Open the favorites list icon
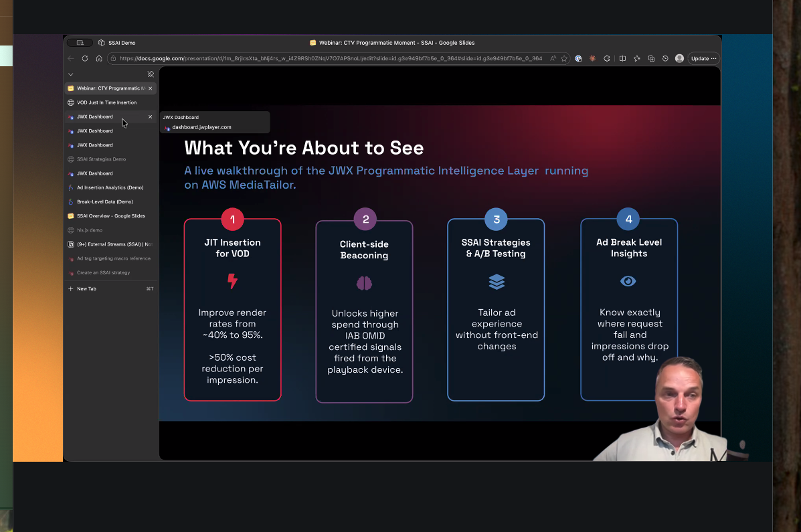Image resolution: width=801 pixels, height=532 pixels. coord(636,58)
